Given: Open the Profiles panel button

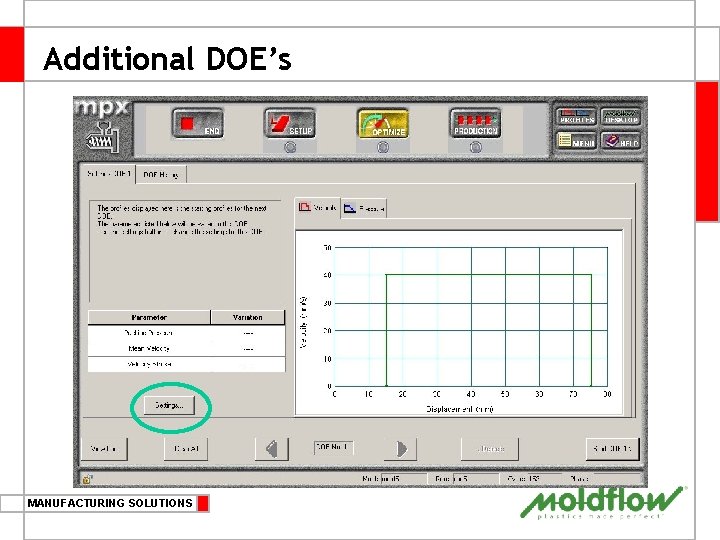Looking at the screenshot, I should (x=576, y=117).
